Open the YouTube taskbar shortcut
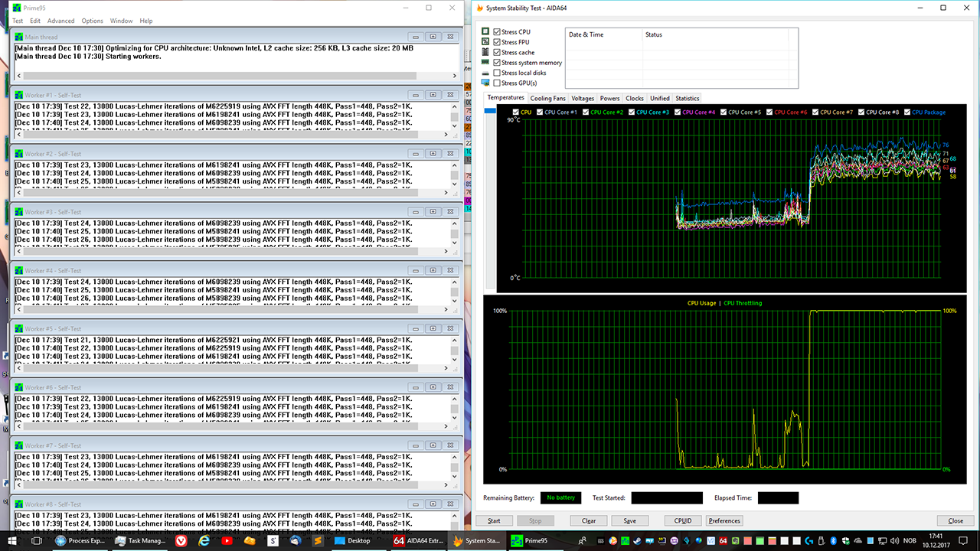The height and width of the screenshot is (551, 980). [227, 540]
